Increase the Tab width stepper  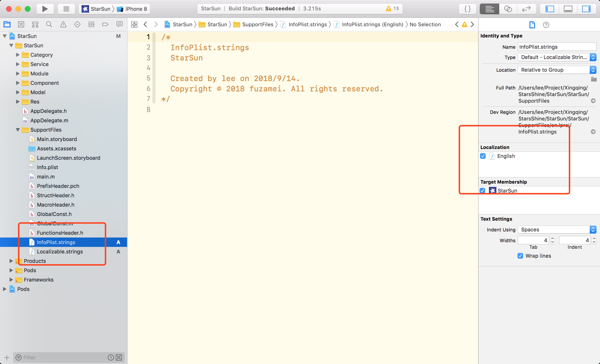coord(552,238)
